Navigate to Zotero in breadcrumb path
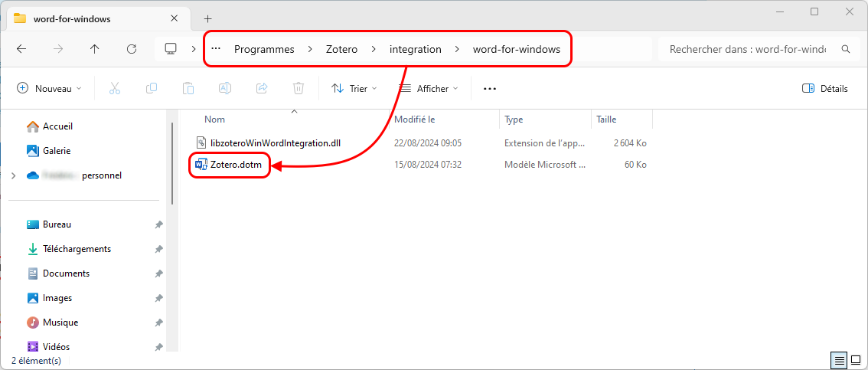 (x=341, y=49)
